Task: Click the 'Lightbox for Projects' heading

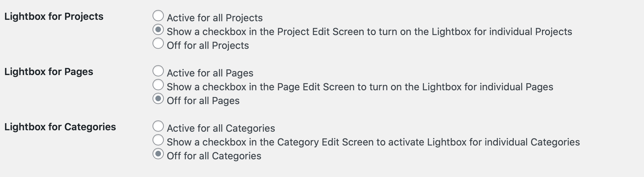Action: 54,17
